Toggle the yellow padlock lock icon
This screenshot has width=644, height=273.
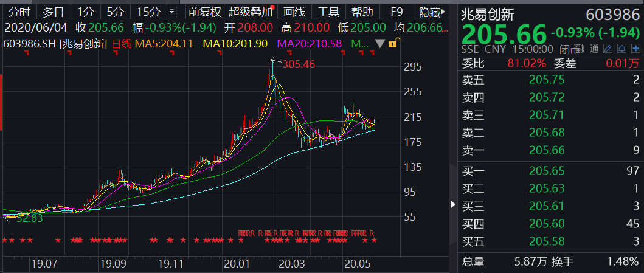pyautogui.click(x=393, y=43)
